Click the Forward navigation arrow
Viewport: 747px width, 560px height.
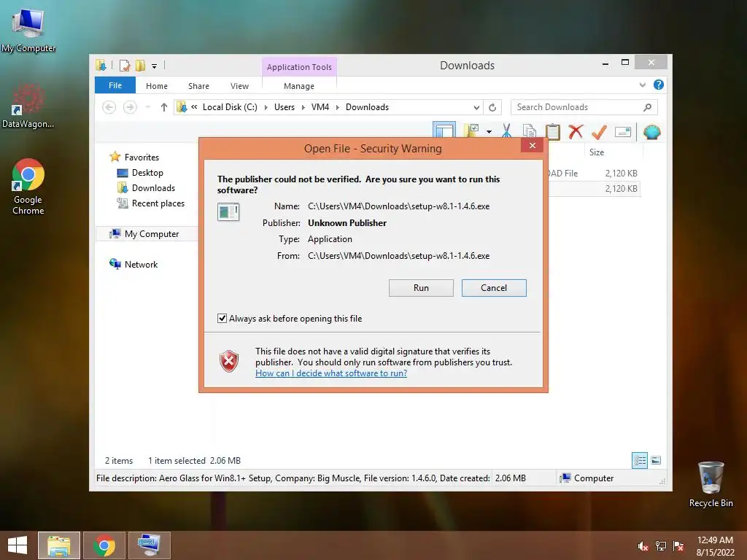[130, 107]
